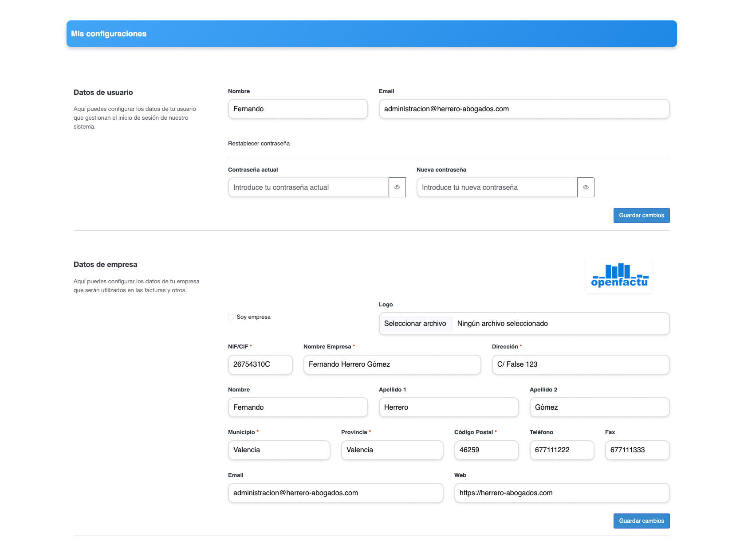The width and height of the screenshot is (740, 560).
Task: Click the 'Código Postal' field
Action: (x=486, y=450)
